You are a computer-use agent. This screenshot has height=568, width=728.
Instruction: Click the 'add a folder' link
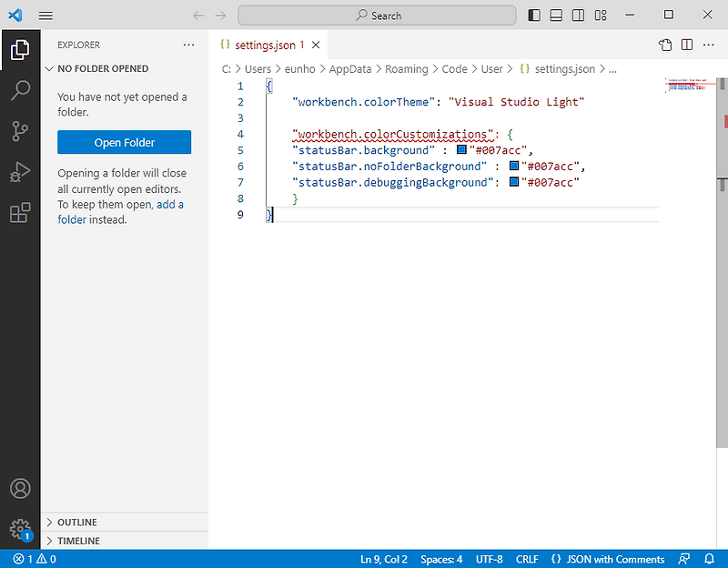click(174, 204)
